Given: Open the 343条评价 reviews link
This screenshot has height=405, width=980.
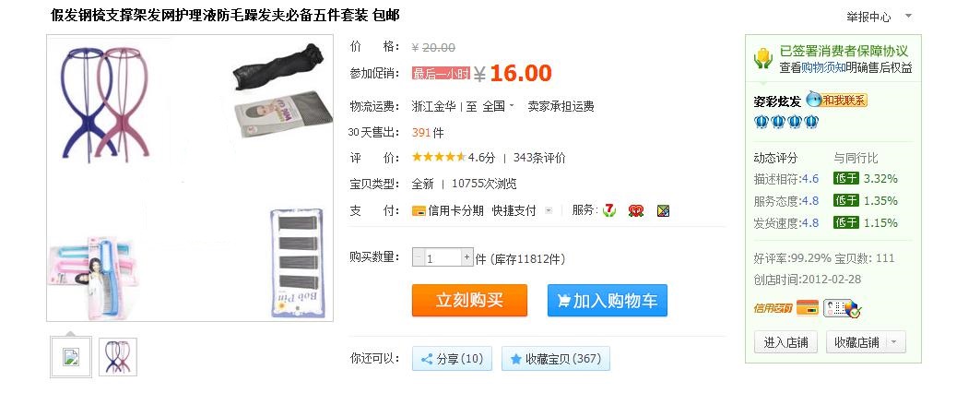Looking at the screenshot, I should [539, 158].
